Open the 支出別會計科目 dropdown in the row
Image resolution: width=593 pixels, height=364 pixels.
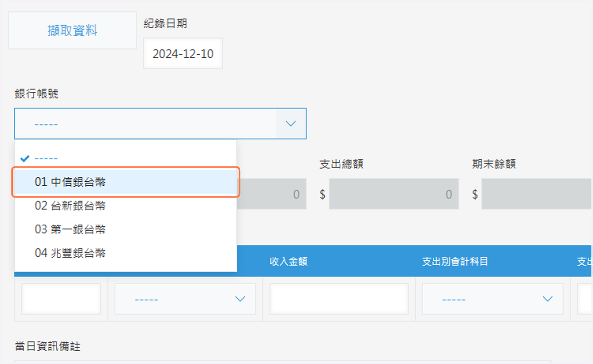[493, 299]
